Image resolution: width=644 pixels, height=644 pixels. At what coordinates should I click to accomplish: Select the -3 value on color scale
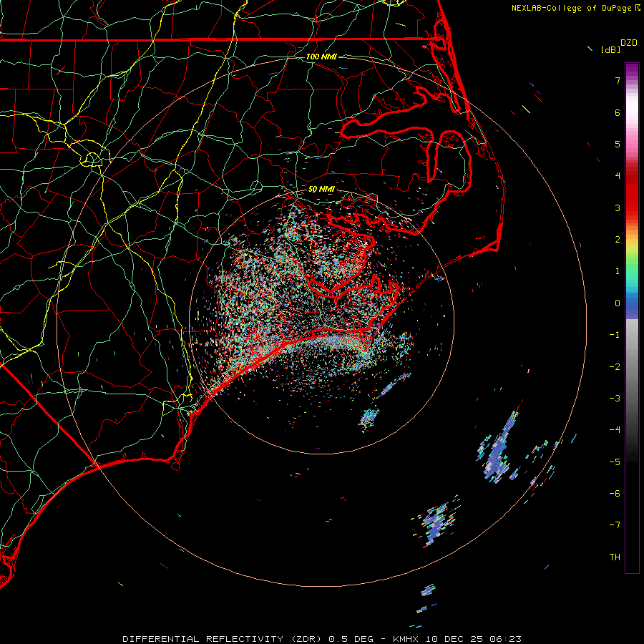(x=615, y=399)
